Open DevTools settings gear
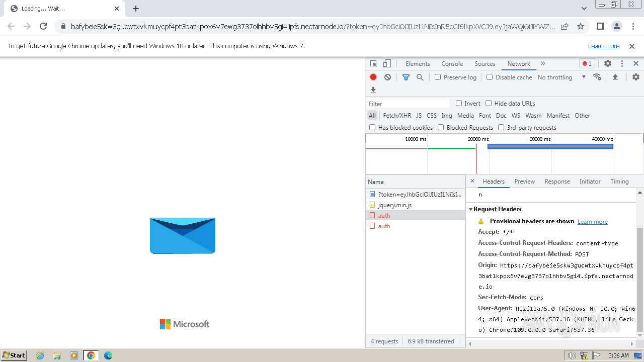The height and width of the screenshot is (362, 644). click(x=608, y=64)
